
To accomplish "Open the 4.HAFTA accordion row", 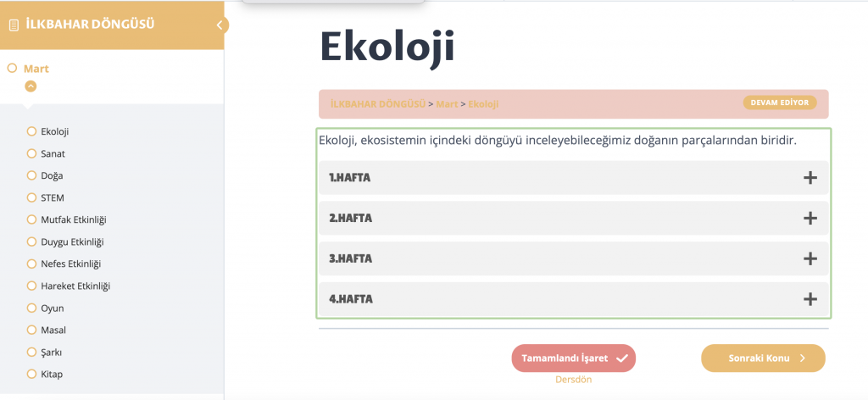I will (x=572, y=299).
